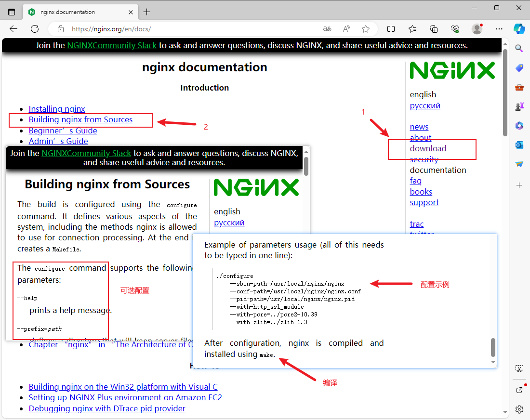Click the main page scroll down arrow
The image size is (530, 420).
point(505,412)
